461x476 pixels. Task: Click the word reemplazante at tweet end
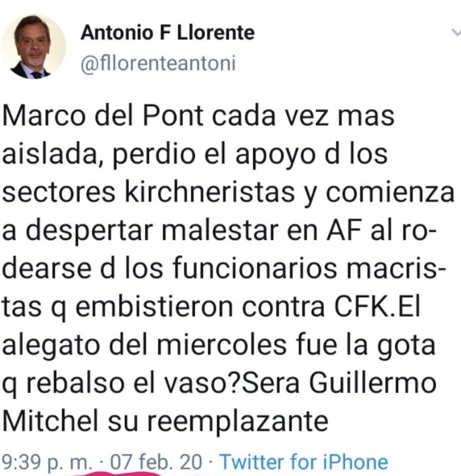[x=238, y=422]
